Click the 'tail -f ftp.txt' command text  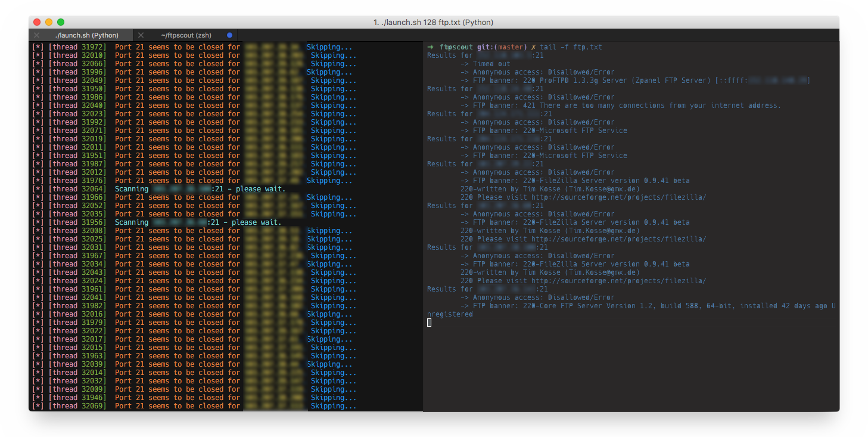pos(571,47)
